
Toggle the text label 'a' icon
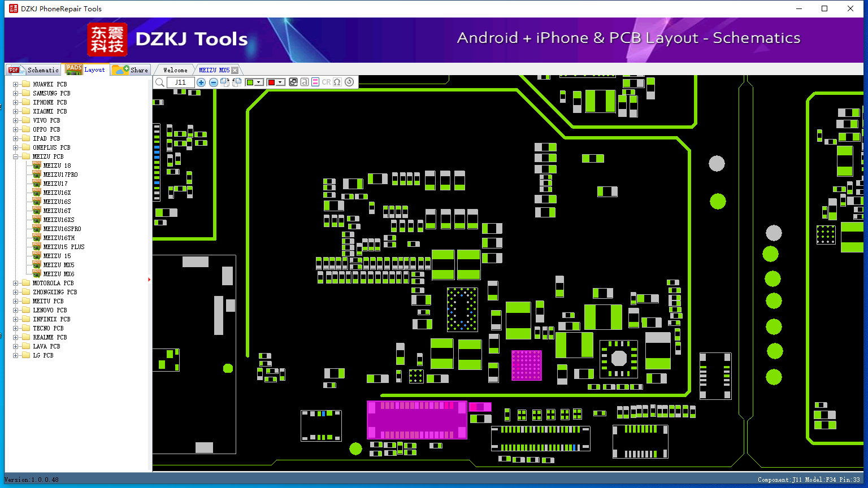[x=305, y=82]
